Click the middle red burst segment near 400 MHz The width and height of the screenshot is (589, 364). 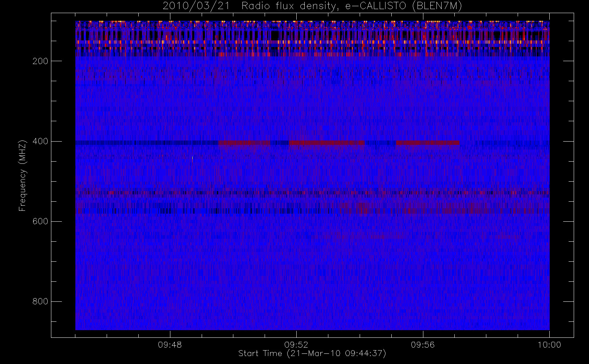tap(327, 143)
